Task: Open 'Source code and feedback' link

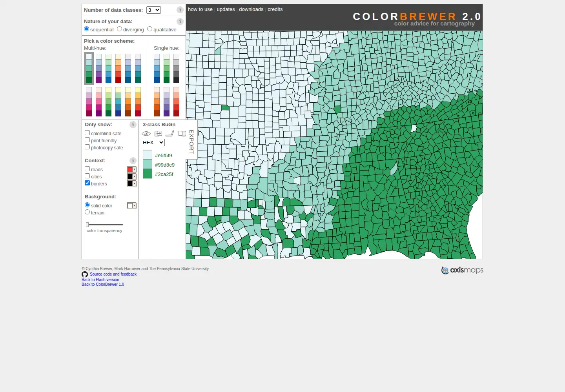Action: point(113,274)
